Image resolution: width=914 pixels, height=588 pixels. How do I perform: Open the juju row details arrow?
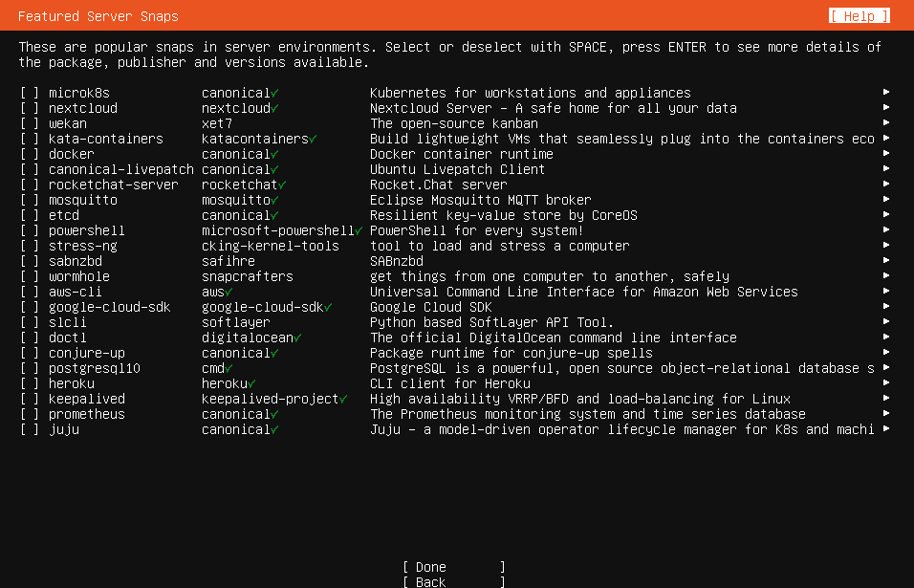pyautogui.click(x=886, y=428)
